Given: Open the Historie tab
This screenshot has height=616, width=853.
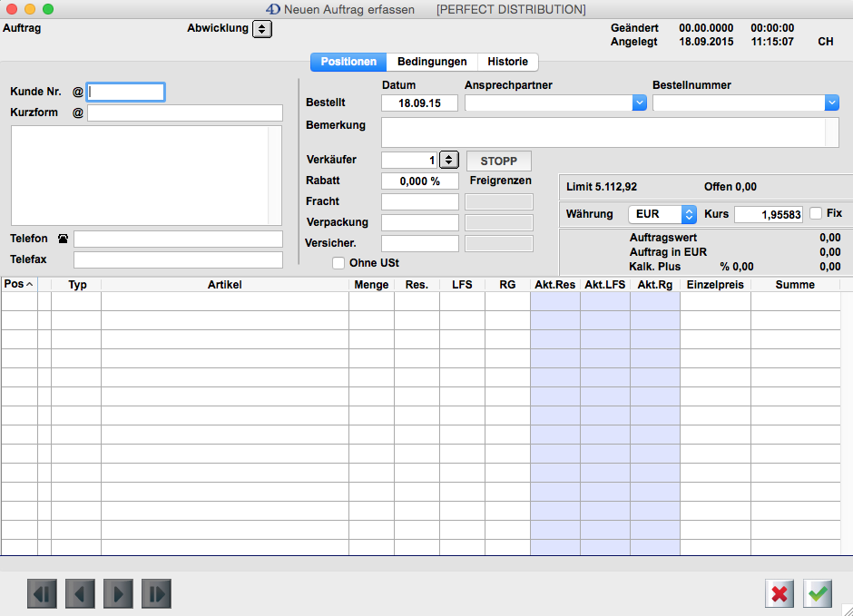Looking at the screenshot, I should pos(507,62).
